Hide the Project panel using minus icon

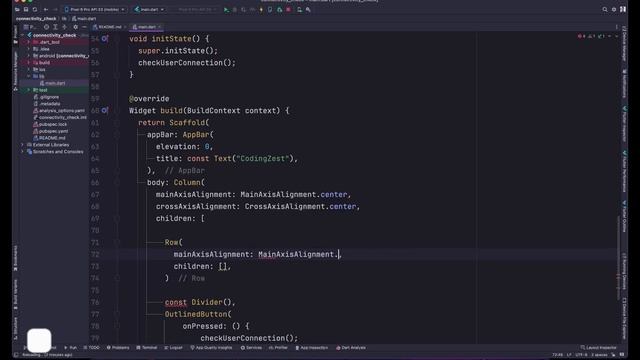pos(84,27)
